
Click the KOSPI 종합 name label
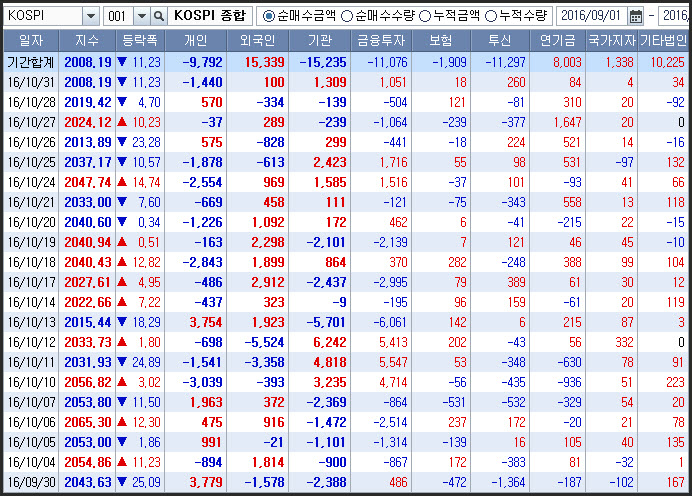[x=210, y=16]
